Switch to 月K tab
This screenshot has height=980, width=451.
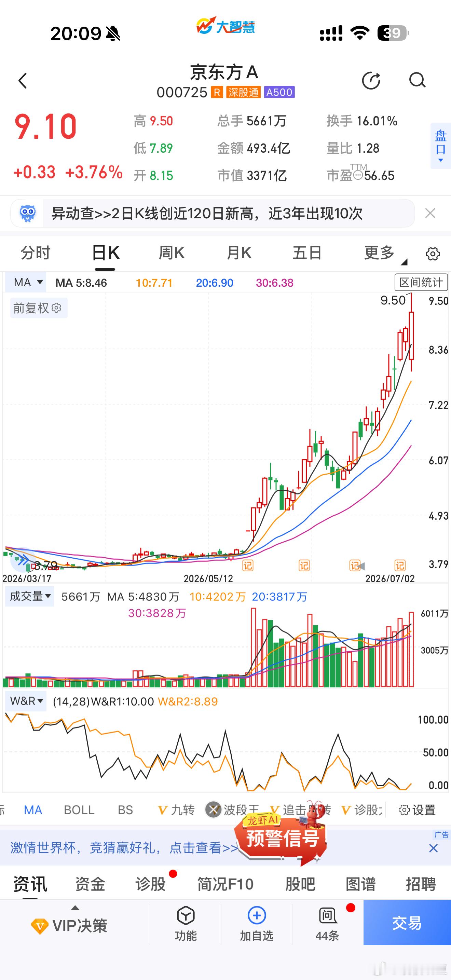pos(239,253)
